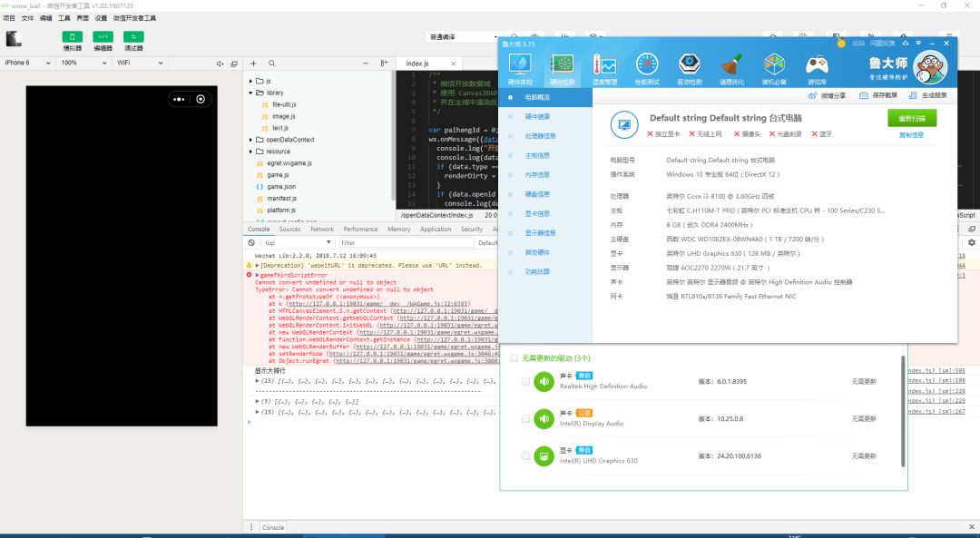Click the bottom drawer kebab menu icon

251,527
